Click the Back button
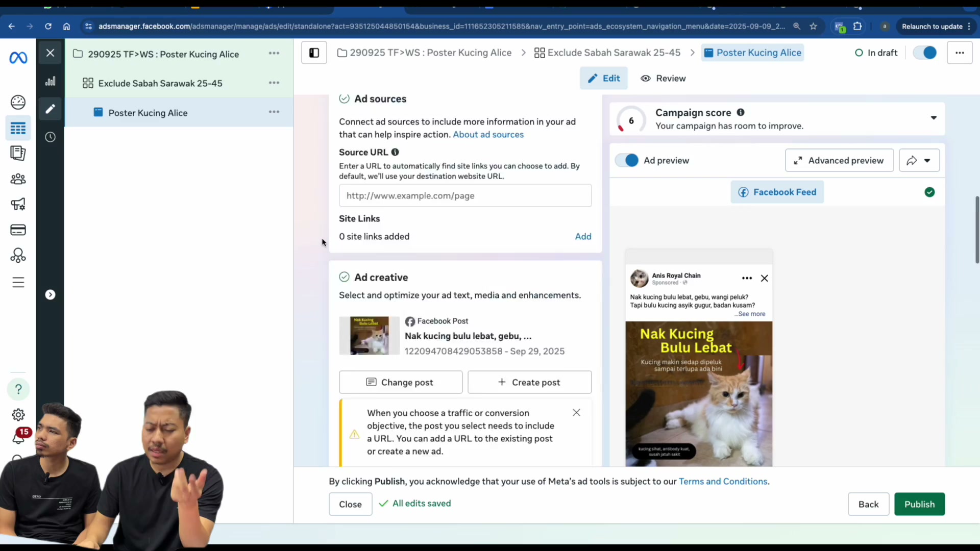 (x=868, y=504)
